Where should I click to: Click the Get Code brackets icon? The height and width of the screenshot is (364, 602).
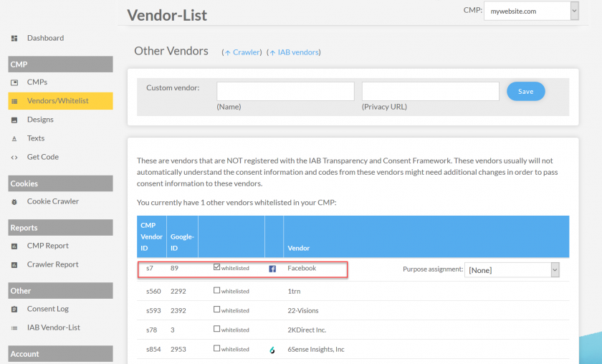(x=14, y=158)
